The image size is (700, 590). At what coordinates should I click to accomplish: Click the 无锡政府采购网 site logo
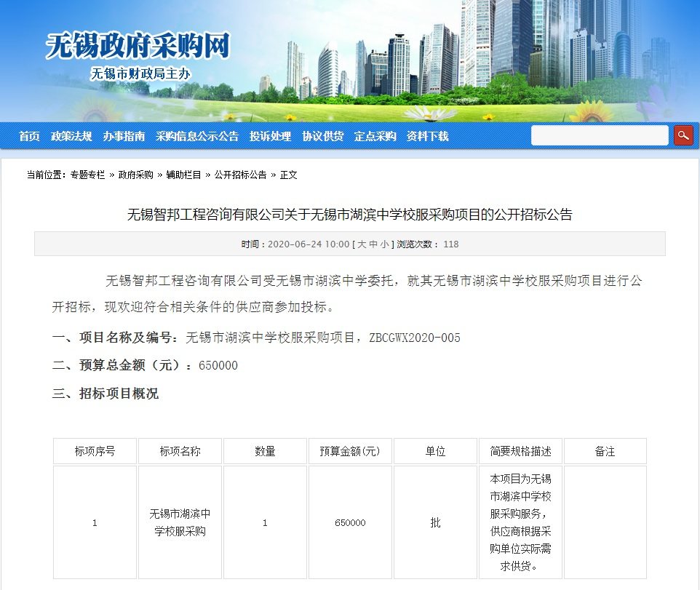pyautogui.click(x=138, y=47)
